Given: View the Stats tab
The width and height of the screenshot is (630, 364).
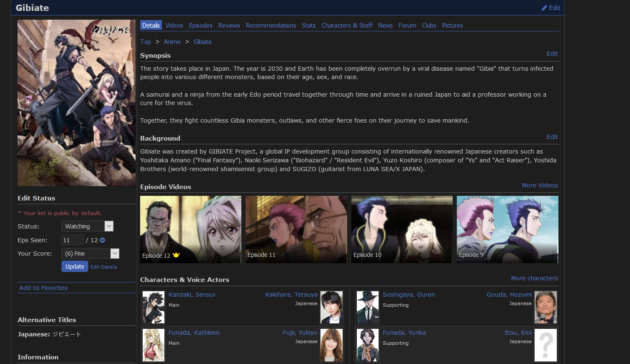Looking at the screenshot, I should [x=309, y=26].
